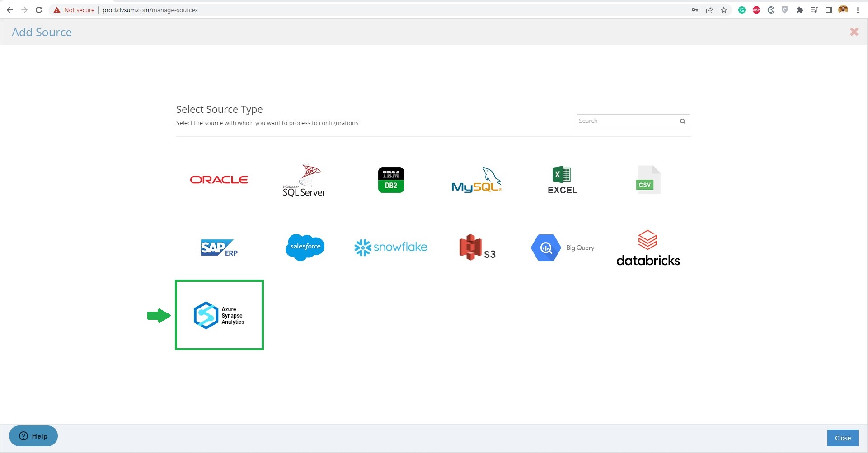Click the search magnifier in source search
The image size is (868, 453).
coord(682,121)
